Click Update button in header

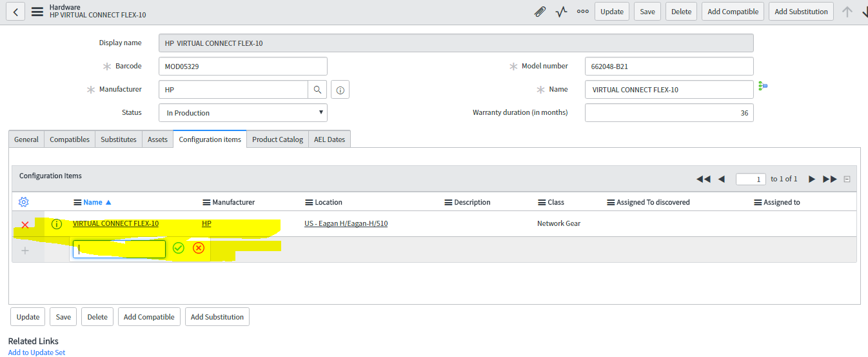click(x=612, y=12)
